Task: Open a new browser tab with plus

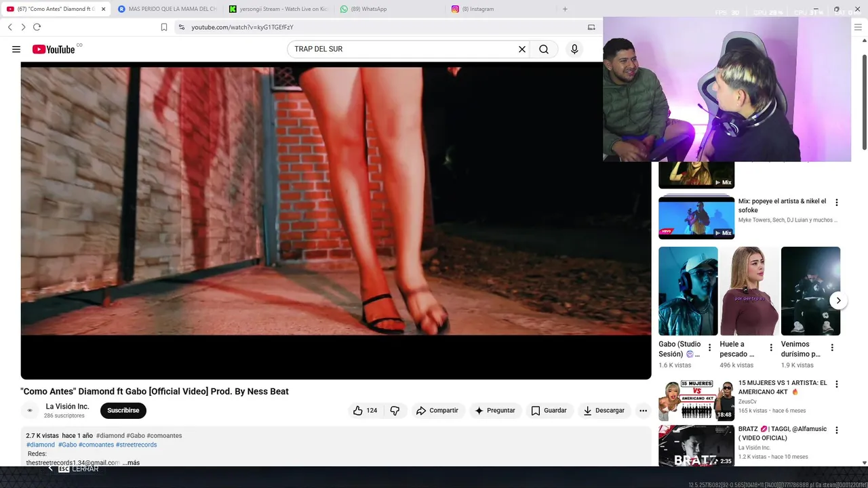Action: (x=565, y=9)
